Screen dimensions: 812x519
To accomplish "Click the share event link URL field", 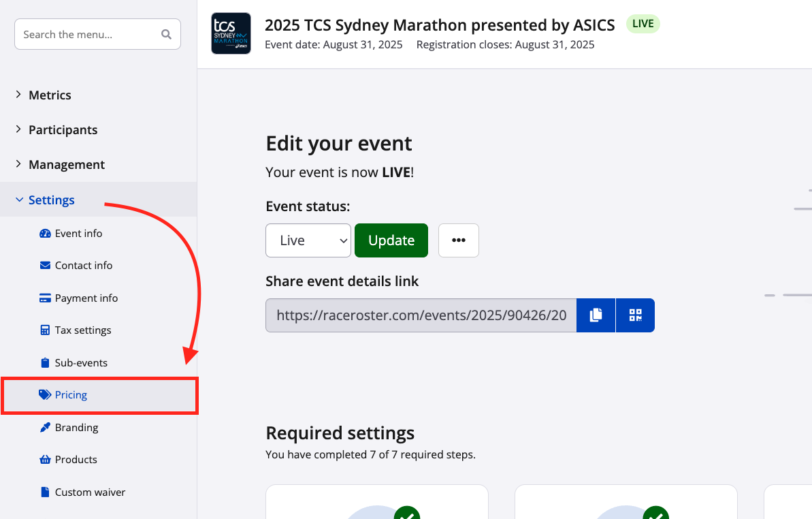I will point(421,315).
